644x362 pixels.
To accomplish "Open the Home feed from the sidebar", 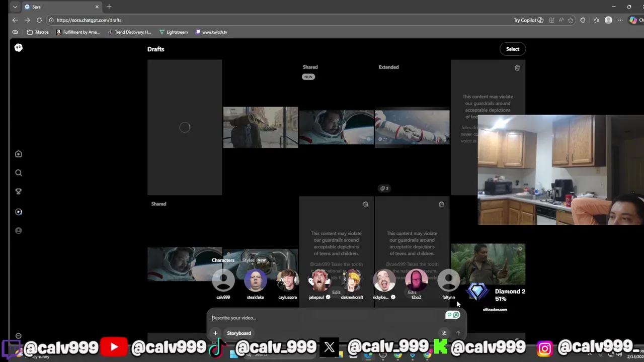I will point(19,154).
